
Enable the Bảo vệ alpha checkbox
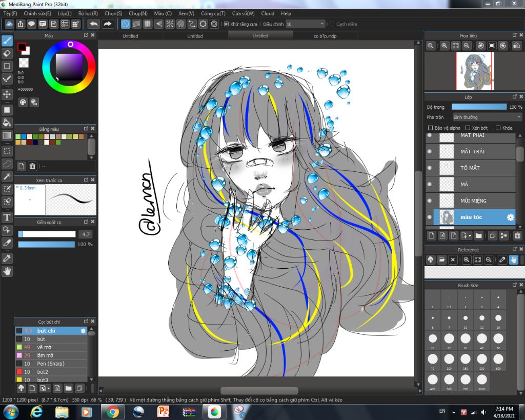(430, 128)
